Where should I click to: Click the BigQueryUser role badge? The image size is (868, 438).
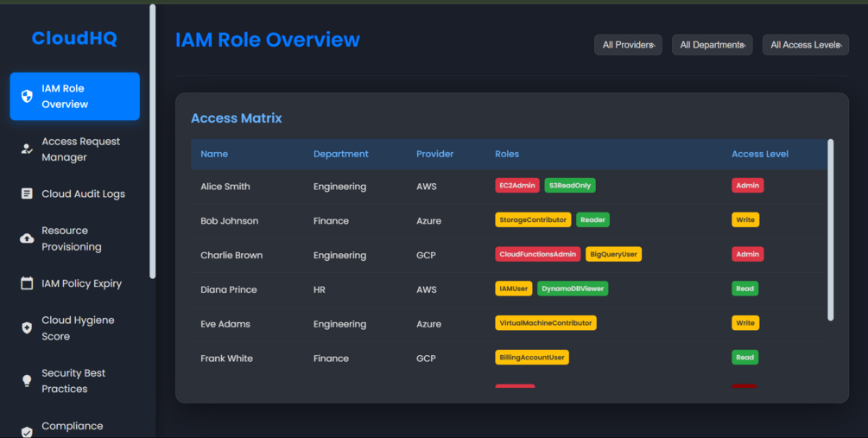[x=613, y=254]
